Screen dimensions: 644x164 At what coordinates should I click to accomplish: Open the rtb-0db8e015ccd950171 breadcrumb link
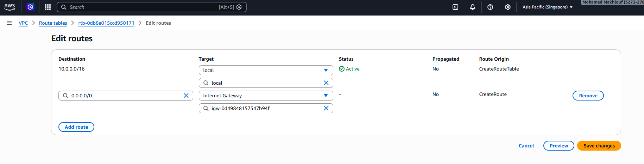coord(106,23)
